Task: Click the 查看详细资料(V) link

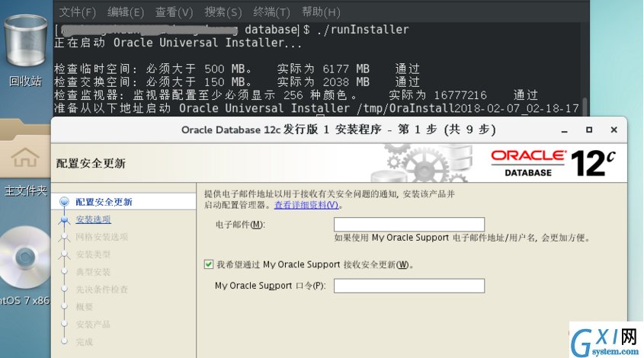Action: point(306,204)
